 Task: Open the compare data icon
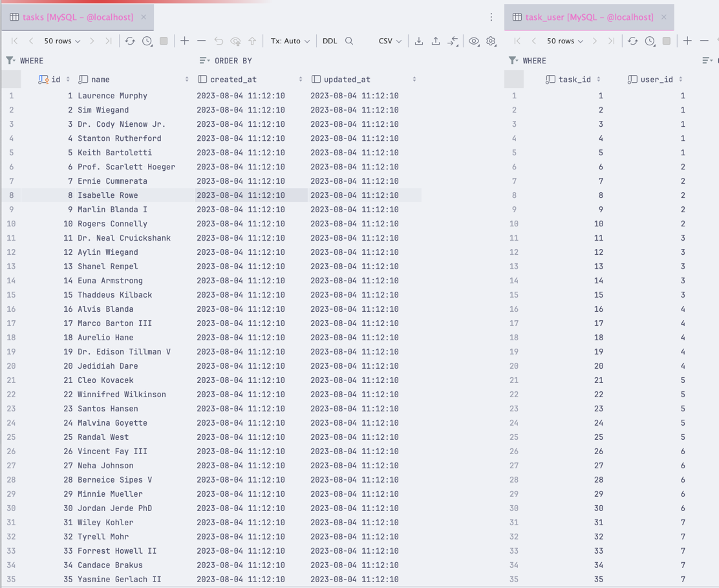tap(453, 41)
